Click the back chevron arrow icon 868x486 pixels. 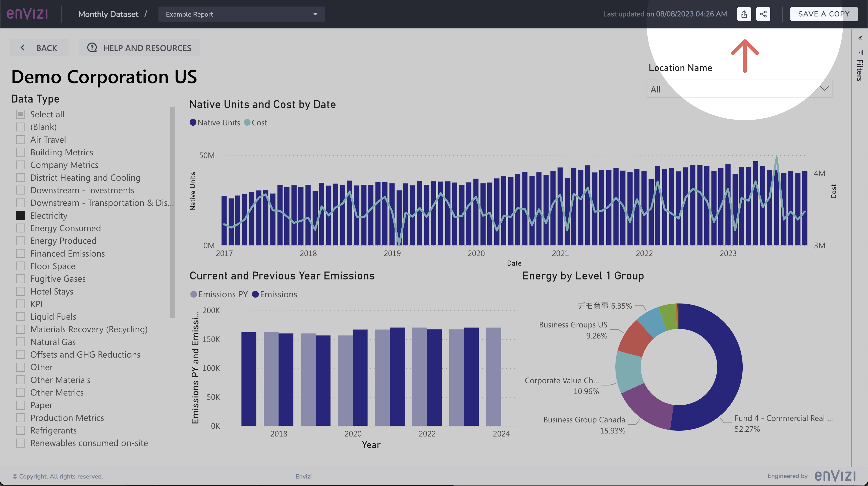[x=23, y=48]
